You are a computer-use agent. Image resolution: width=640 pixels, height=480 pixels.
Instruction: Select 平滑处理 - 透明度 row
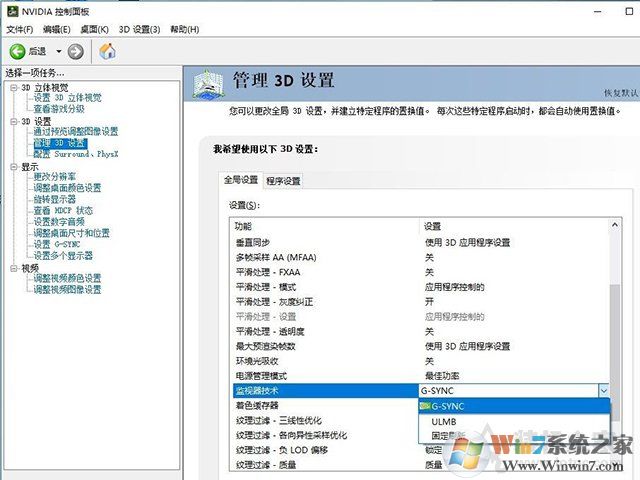(420, 331)
